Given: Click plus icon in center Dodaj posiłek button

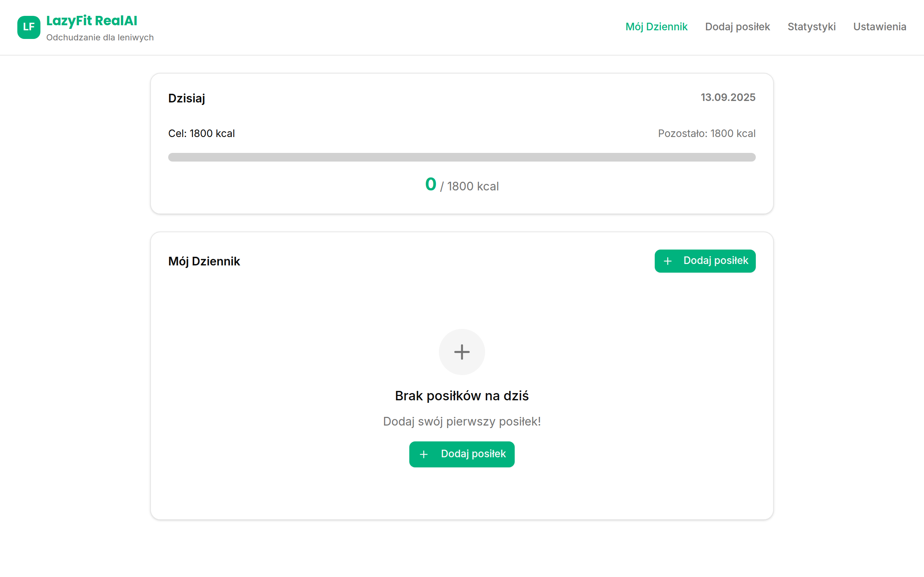Looking at the screenshot, I should tap(423, 454).
